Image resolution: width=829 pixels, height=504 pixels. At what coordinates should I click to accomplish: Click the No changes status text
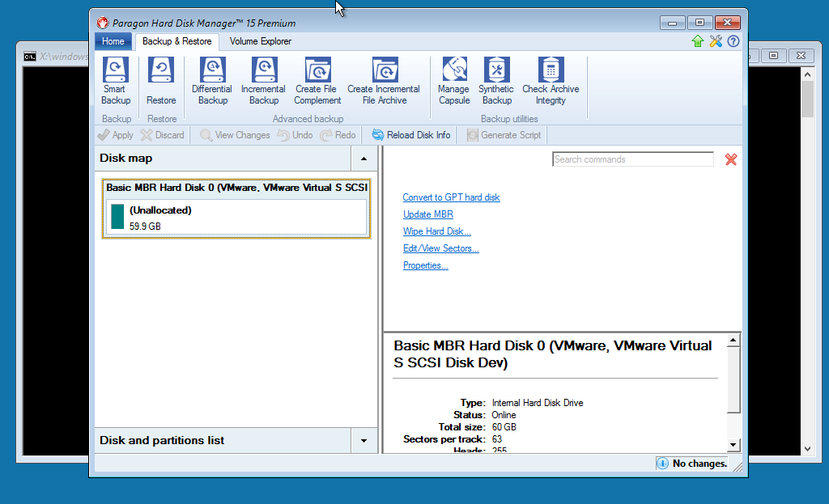tap(699, 464)
